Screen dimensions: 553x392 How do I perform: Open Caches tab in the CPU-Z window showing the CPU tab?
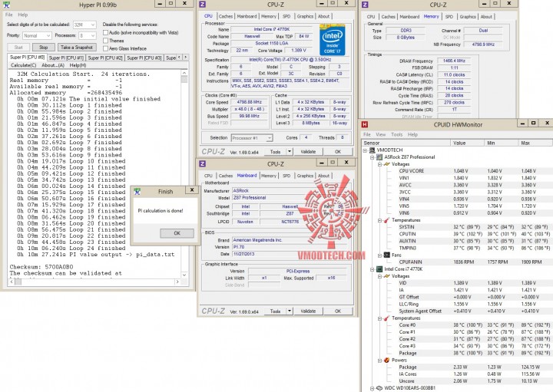click(x=225, y=16)
